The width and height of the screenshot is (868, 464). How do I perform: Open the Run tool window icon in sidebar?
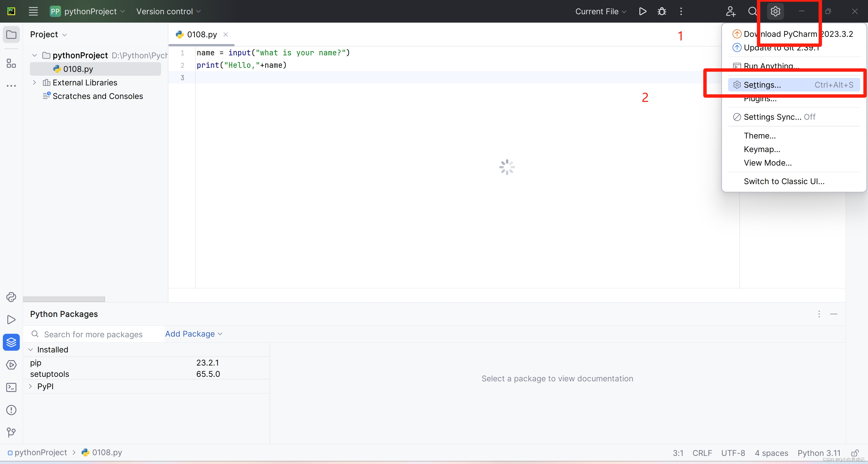tap(11, 320)
